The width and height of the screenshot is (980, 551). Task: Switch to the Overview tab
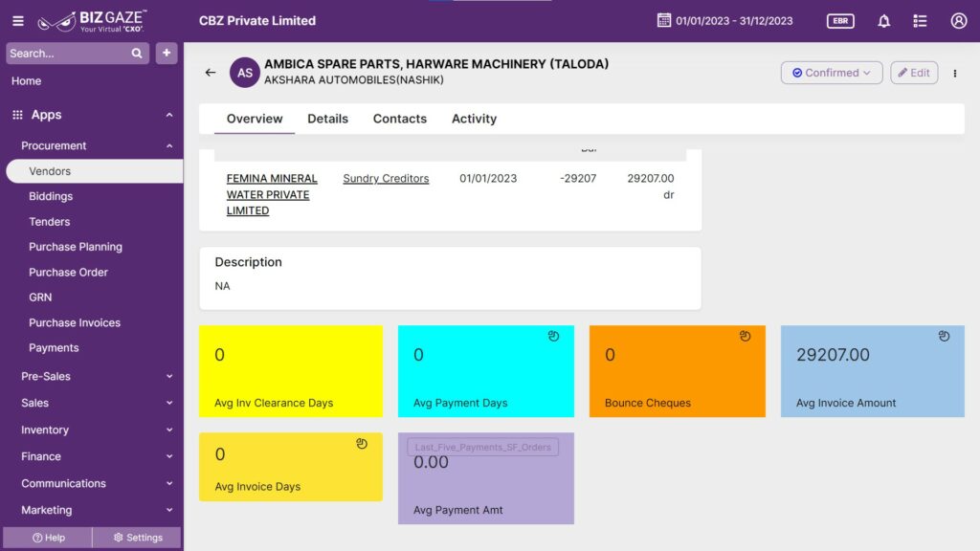click(x=255, y=119)
